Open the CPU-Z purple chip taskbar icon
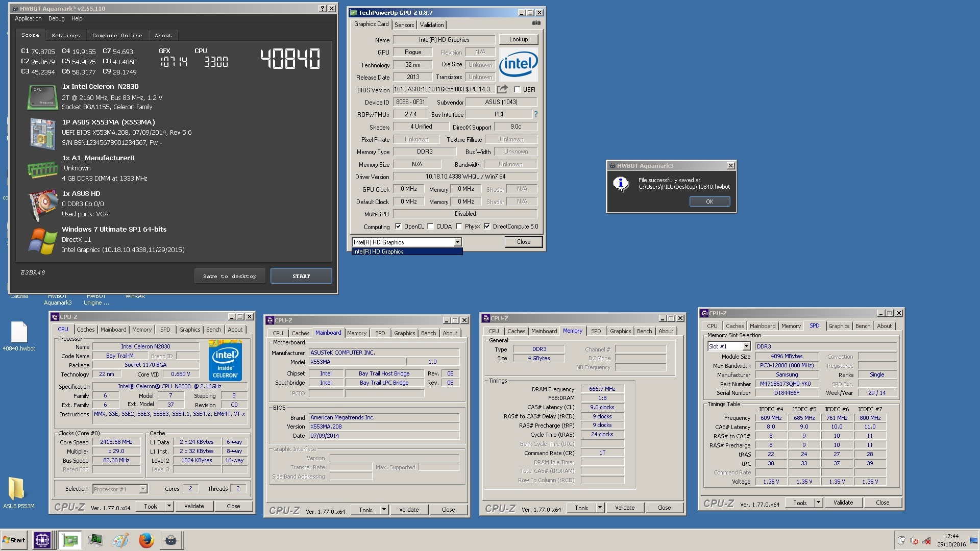This screenshot has width=980, height=551. [42, 540]
